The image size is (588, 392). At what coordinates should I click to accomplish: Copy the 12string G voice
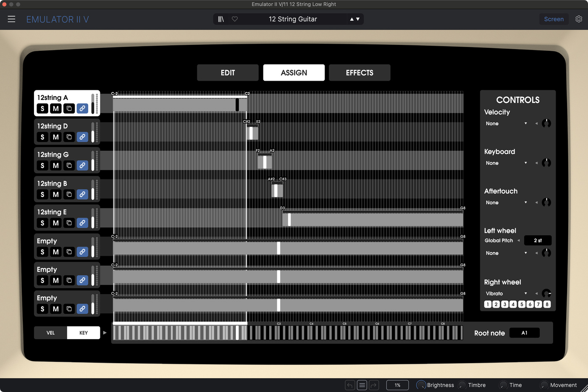pos(69,166)
